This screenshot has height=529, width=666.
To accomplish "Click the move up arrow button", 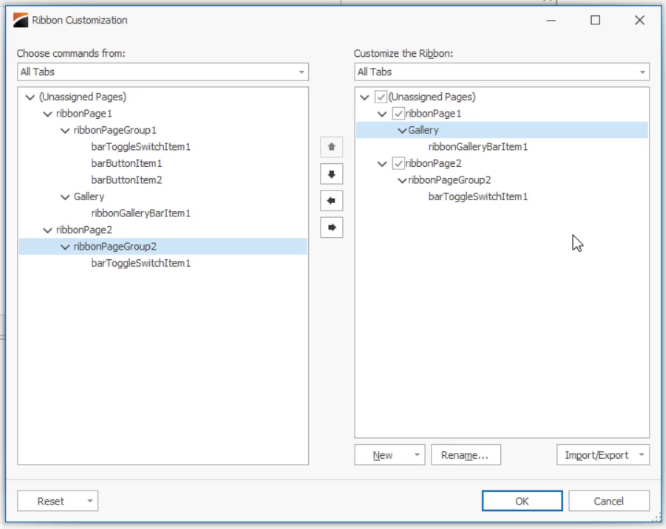I will coord(331,147).
